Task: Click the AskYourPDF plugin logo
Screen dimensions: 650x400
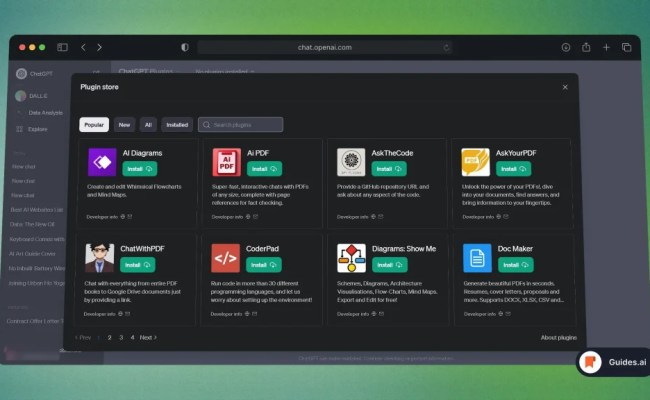Action: coord(475,162)
